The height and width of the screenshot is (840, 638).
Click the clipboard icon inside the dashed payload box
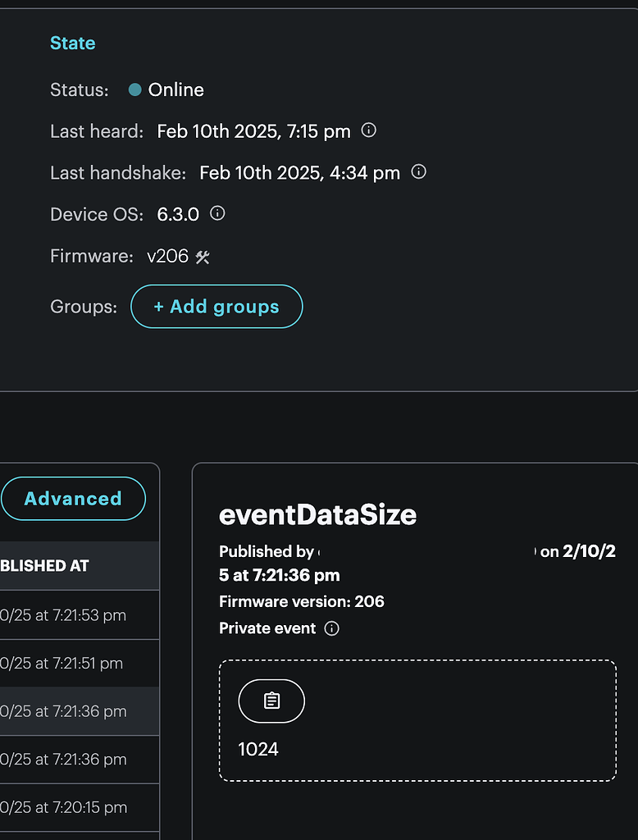271,701
